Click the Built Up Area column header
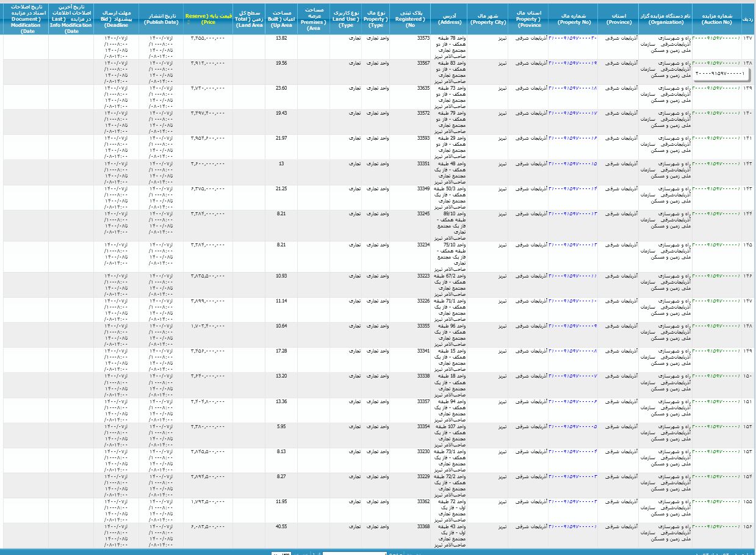 281,18
